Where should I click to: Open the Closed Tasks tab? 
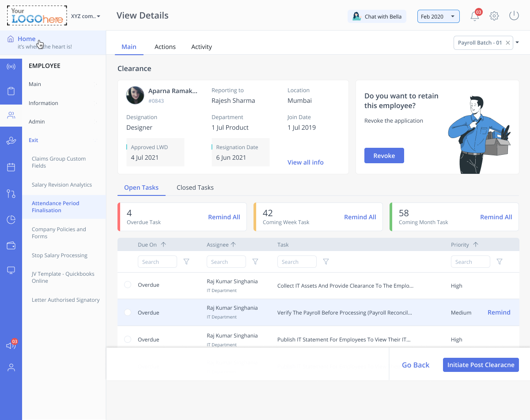(195, 187)
